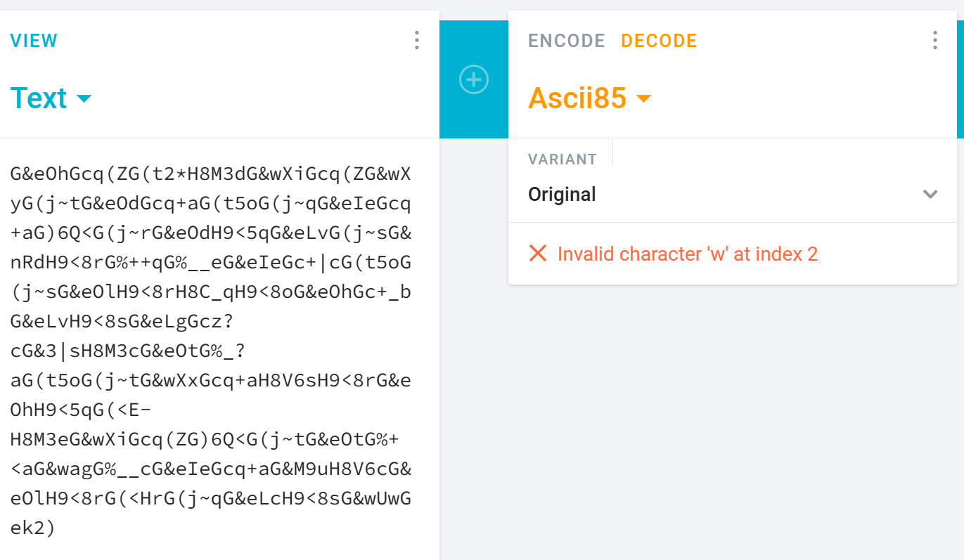Open the Ascii85 brick three-dot menu
964x560 pixels.
click(x=934, y=41)
